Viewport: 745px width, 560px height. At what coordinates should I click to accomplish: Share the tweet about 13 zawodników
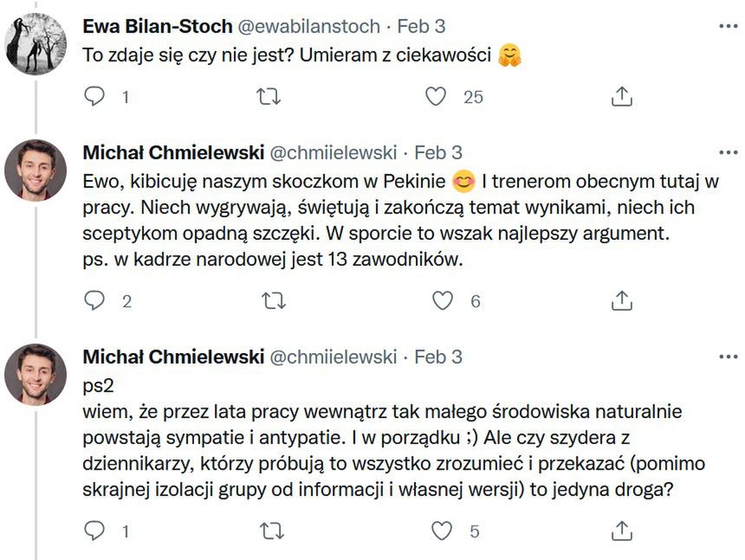coord(621,300)
